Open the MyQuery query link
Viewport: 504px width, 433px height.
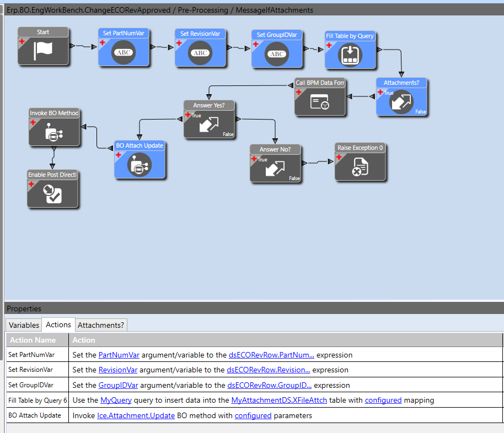[x=116, y=400]
